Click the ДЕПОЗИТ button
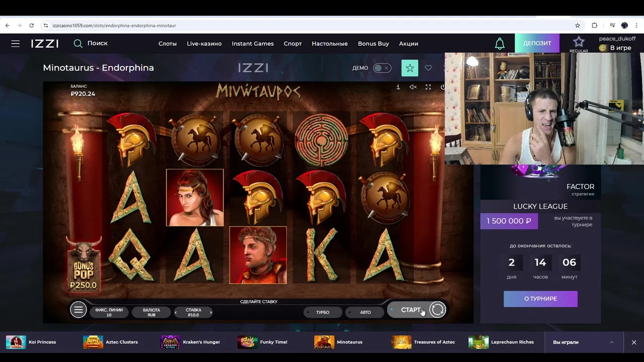The height and width of the screenshot is (362, 644). [x=537, y=43]
